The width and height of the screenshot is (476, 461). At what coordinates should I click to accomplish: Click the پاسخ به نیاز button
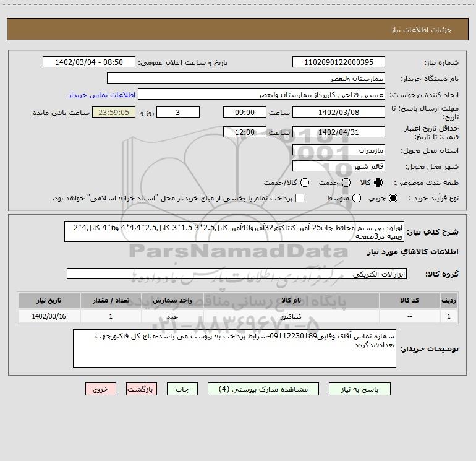(x=360, y=389)
